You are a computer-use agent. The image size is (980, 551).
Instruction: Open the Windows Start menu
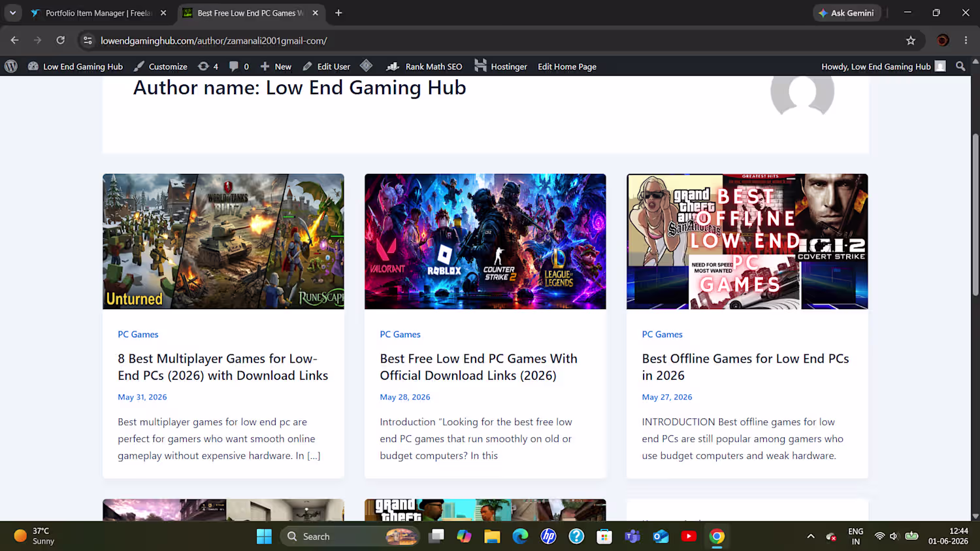pyautogui.click(x=264, y=537)
